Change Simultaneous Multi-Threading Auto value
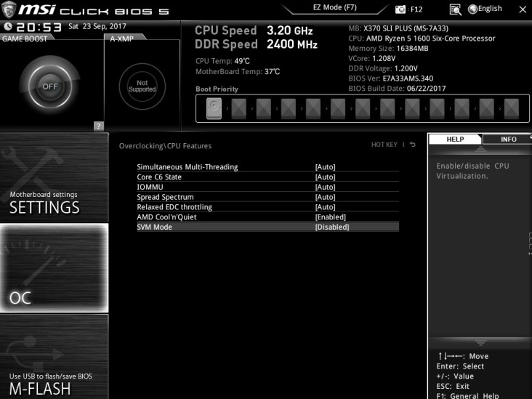 pos(325,167)
